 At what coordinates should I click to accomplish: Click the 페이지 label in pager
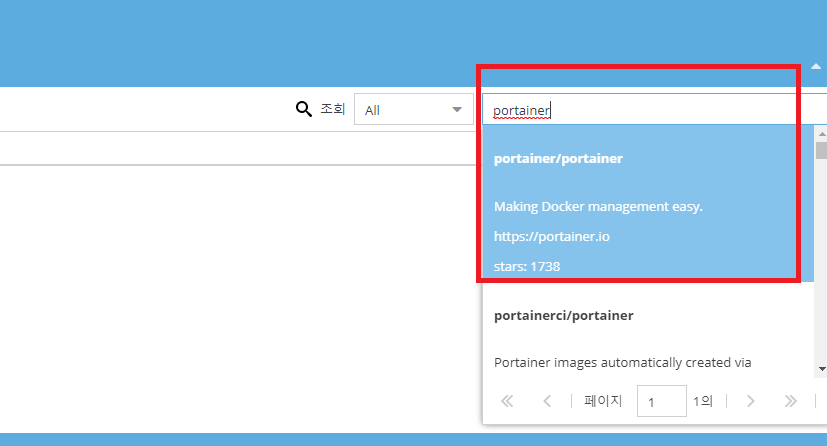click(x=603, y=401)
